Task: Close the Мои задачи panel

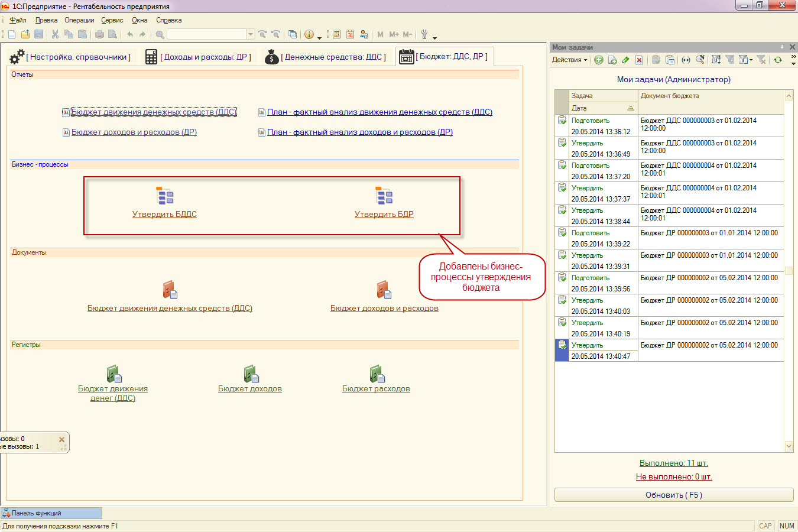Action: pyautogui.click(x=792, y=47)
